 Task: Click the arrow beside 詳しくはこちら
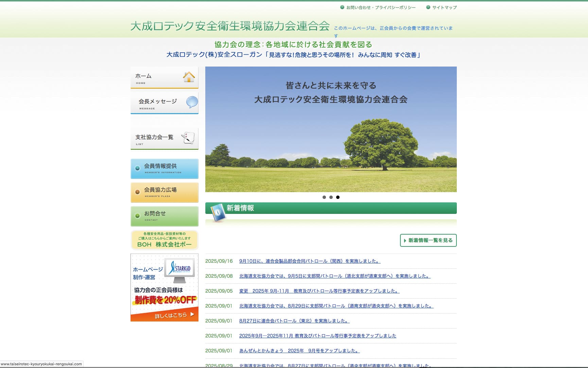click(x=192, y=314)
